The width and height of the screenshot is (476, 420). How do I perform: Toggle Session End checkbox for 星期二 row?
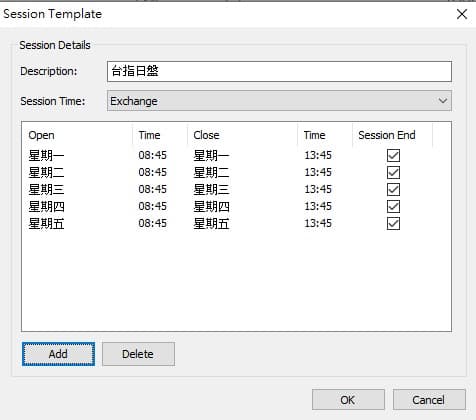tap(393, 172)
